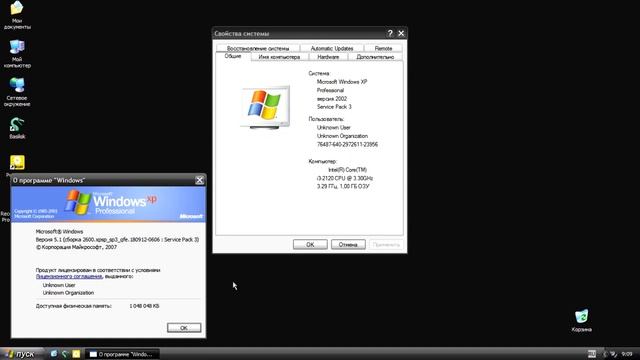The height and width of the screenshot is (360, 640).
Task: Select the Basilisk browser shortcut
Action: pos(17,128)
